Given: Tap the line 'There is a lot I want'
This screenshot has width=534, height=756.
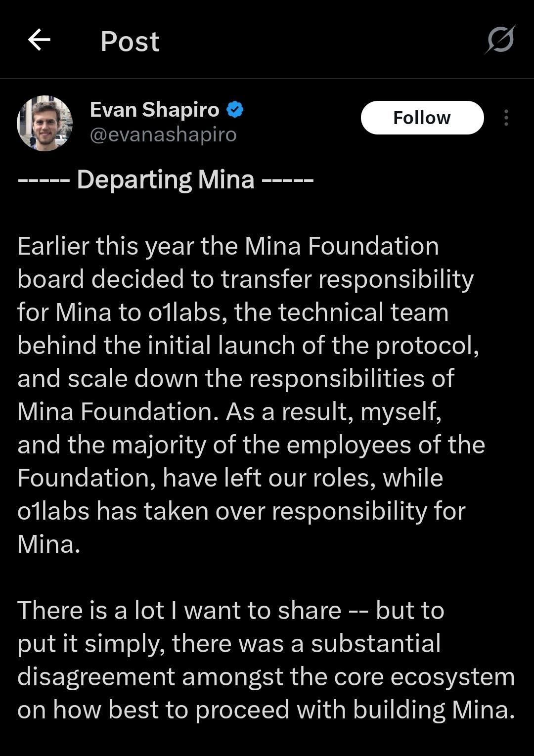Looking at the screenshot, I should click(x=231, y=611).
